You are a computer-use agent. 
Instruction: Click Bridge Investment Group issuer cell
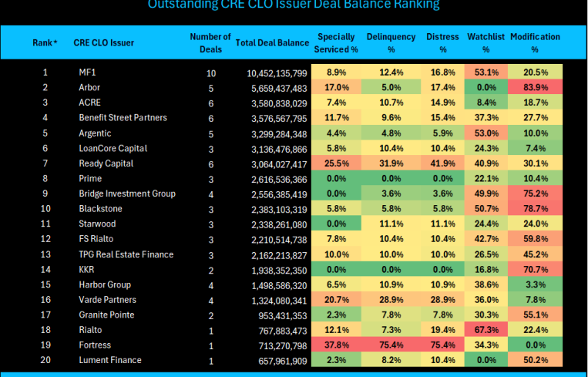point(127,194)
